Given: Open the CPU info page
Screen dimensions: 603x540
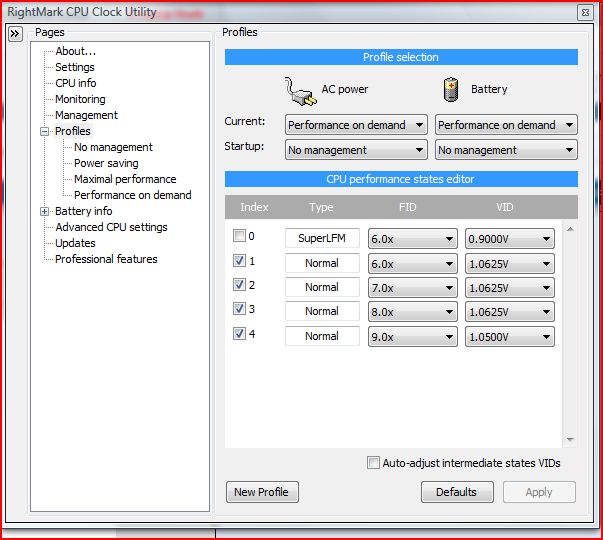Looking at the screenshot, I should pos(75,83).
